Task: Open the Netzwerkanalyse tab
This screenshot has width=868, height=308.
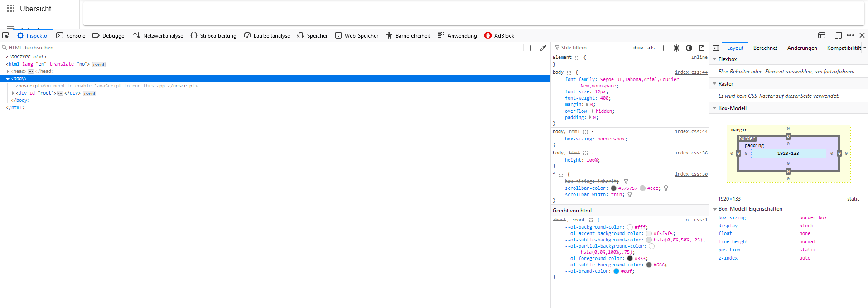Action: pyautogui.click(x=158, y=35)
